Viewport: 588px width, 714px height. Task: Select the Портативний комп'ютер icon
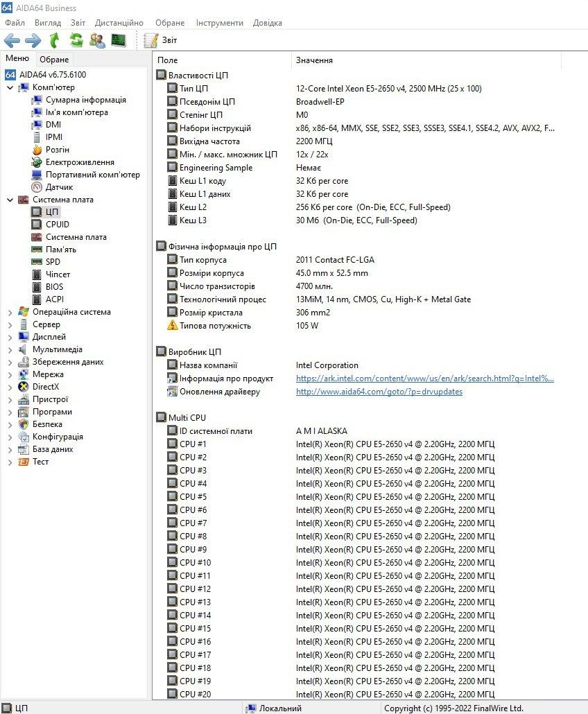pyautogui.click(x=37, y=175)
